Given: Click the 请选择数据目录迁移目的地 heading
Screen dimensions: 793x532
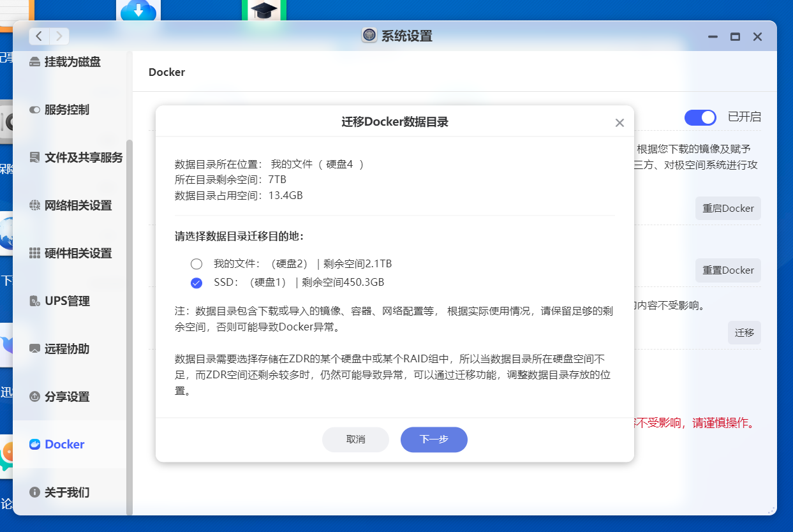Looking at the screenshot, I should [239, 236].
